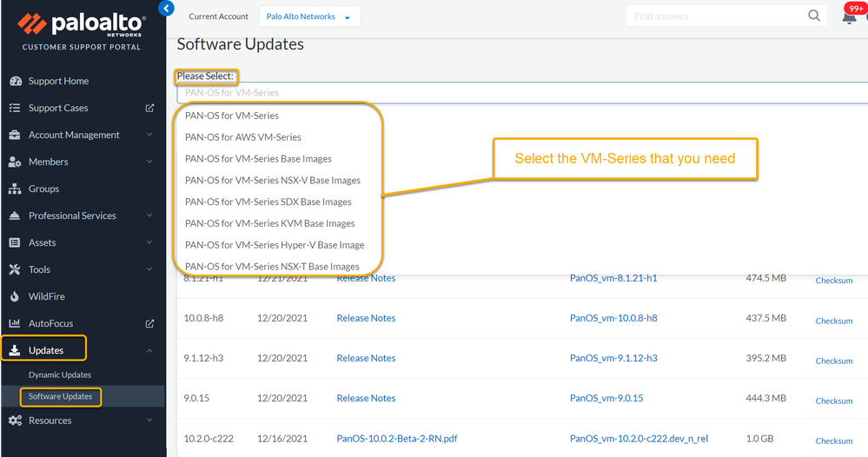Open Groups menu item
868x457 pixels.
tap(43, 189)
